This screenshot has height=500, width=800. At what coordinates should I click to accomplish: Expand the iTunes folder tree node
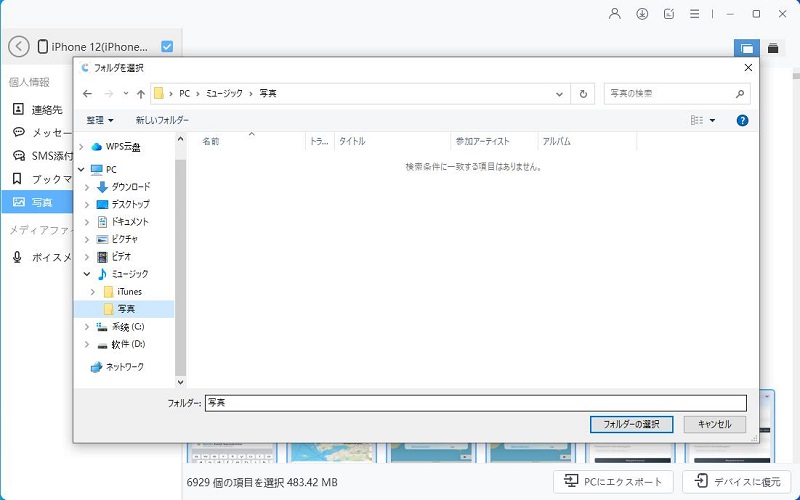click(x=92, y=292)
